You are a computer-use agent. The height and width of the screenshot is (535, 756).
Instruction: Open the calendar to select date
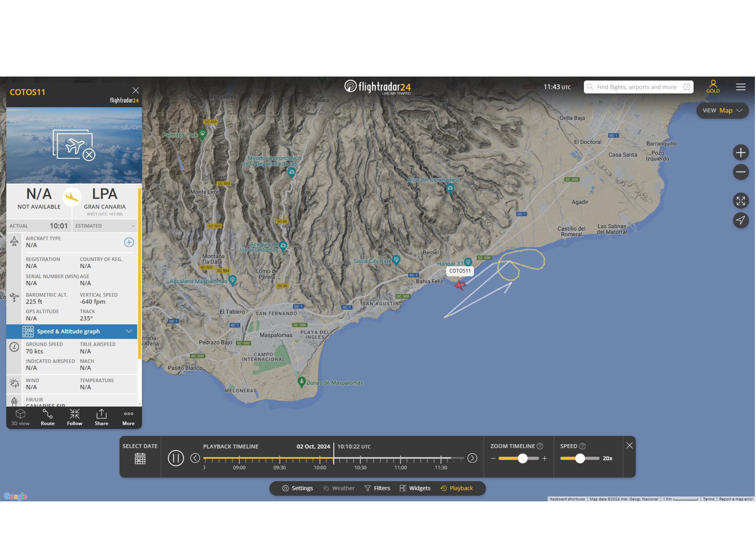tap(140, 459)
